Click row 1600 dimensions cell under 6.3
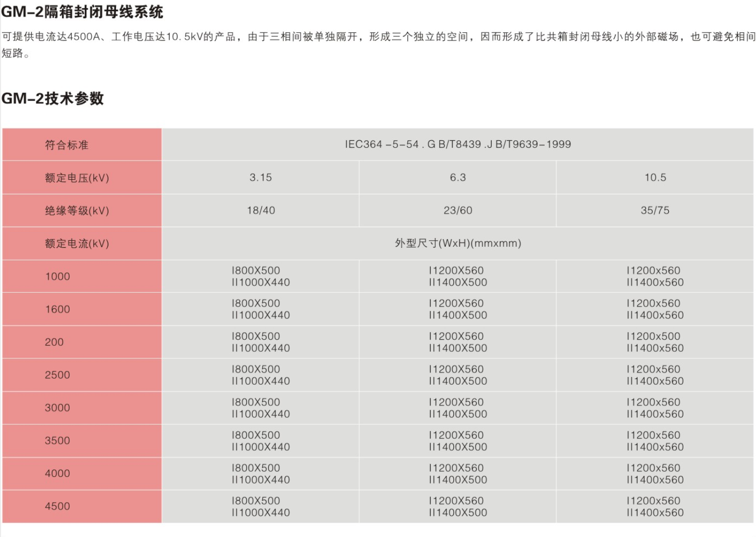The image size is (756, 537). [457, 309]
